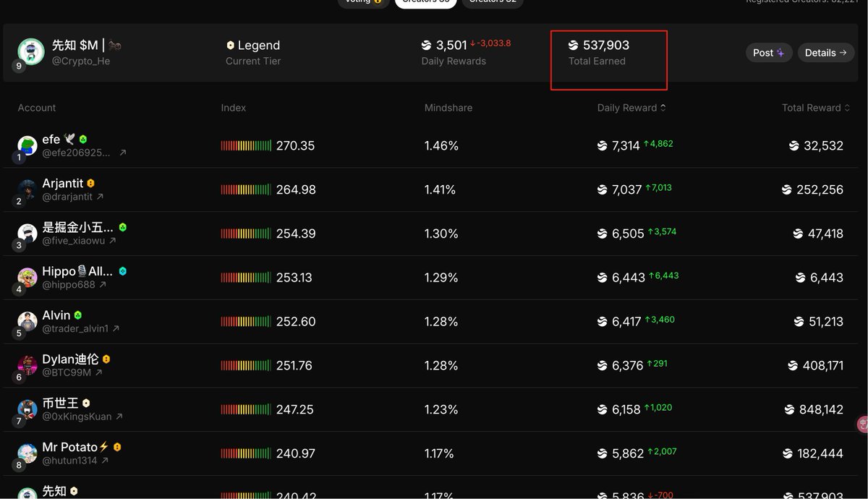Open the @BTC99M profile link arrow

click(99, 373)
